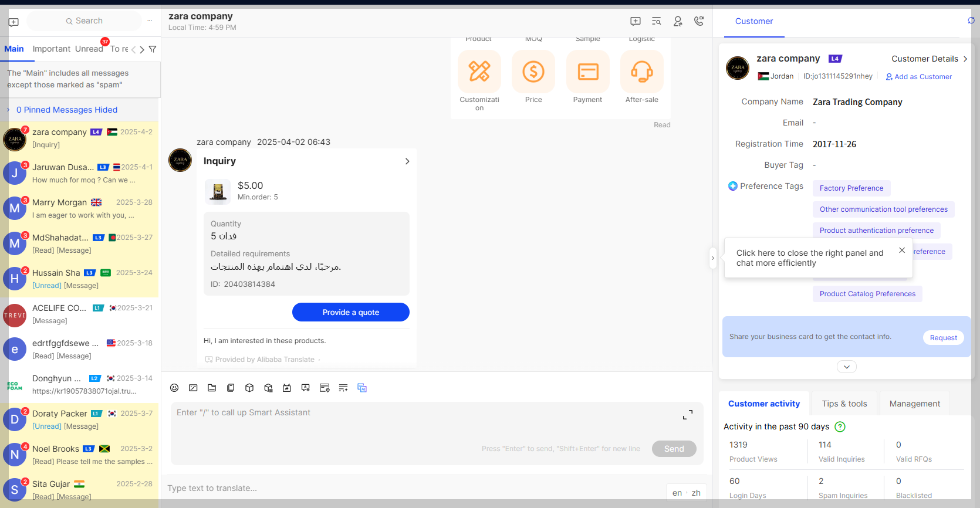Click the contact profile icon in header
Image resolution: width=980 pixels, height=508 pixels.
678,21
